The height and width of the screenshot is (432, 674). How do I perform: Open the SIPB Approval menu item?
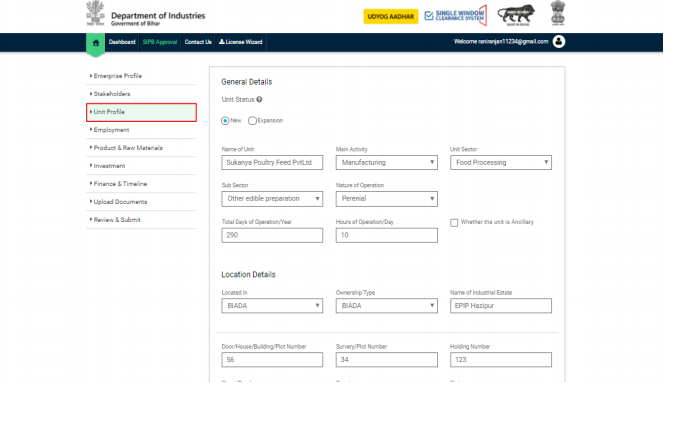[x=159, y=42]
